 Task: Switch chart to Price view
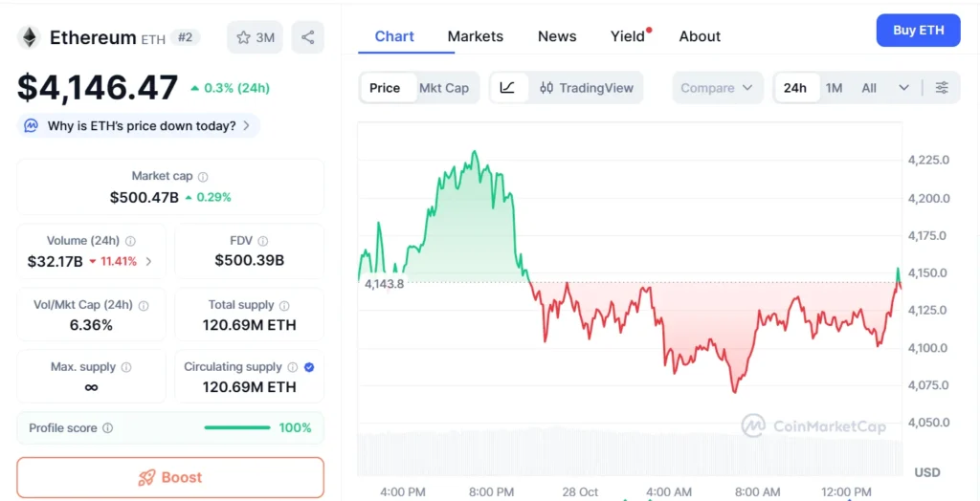pyautogui.click(x=385, y=88)
